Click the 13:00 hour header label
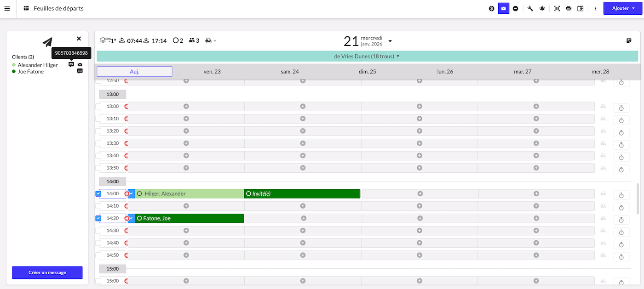The width and height of the screenshot is (644, 289). pos(113,94)
